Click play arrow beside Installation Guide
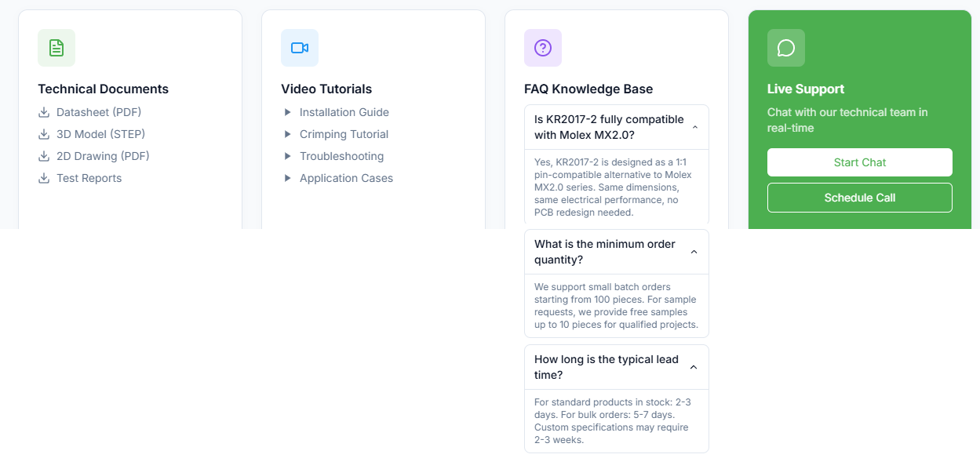This screenshot has height=458, width=980. [288, 112]
